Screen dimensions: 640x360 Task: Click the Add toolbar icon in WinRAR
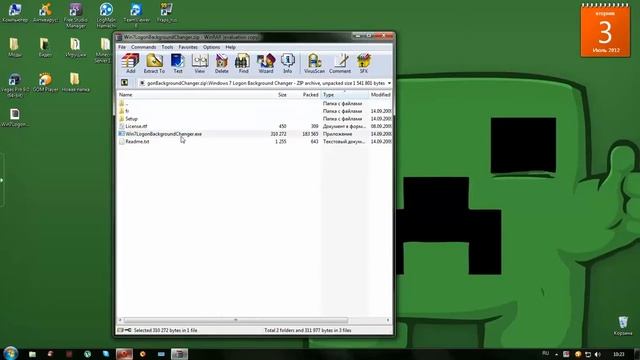pos(130,63)
